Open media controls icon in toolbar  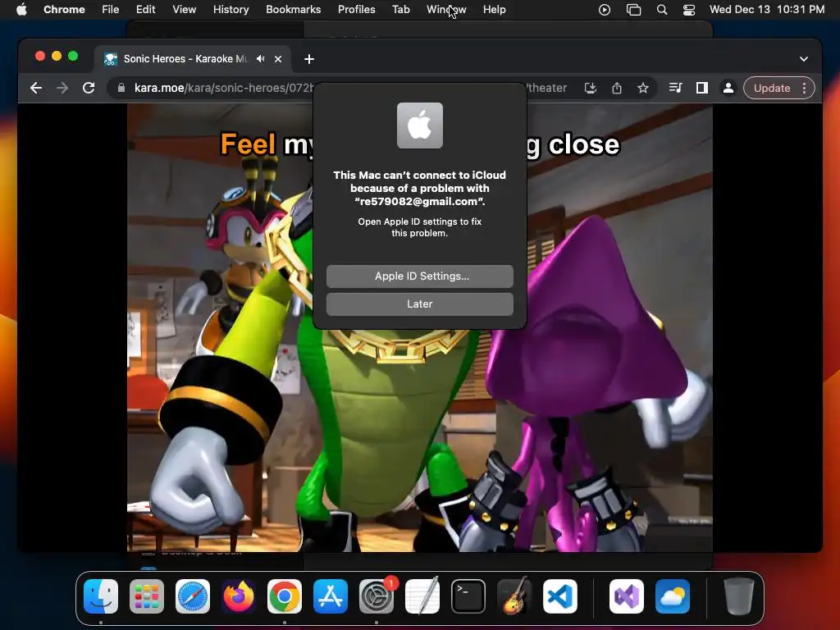pyautogui.click(x=676, y=88)
